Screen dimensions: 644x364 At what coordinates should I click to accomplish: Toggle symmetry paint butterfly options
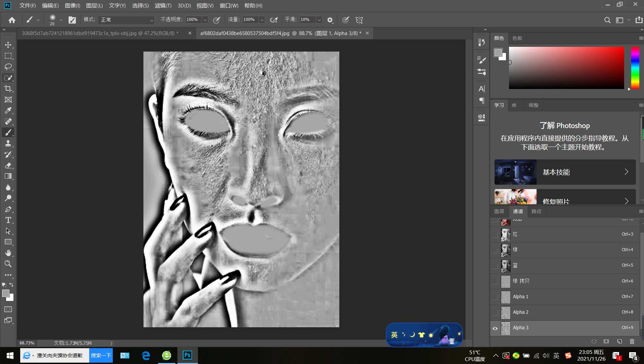click(359, 20)
